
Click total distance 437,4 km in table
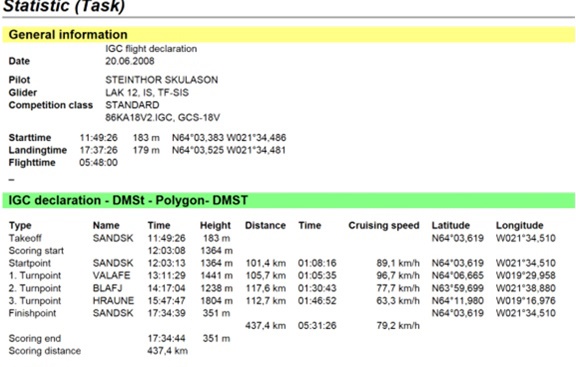[266, 325]
